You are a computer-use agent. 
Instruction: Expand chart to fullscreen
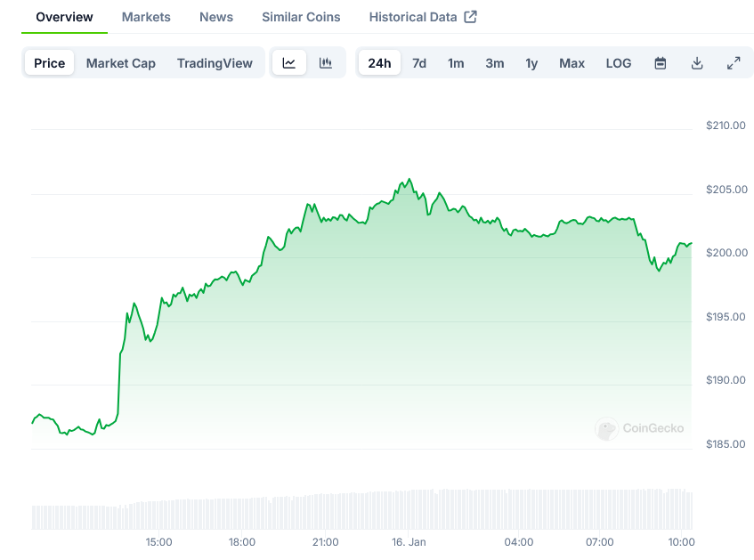tap(734, 63)
